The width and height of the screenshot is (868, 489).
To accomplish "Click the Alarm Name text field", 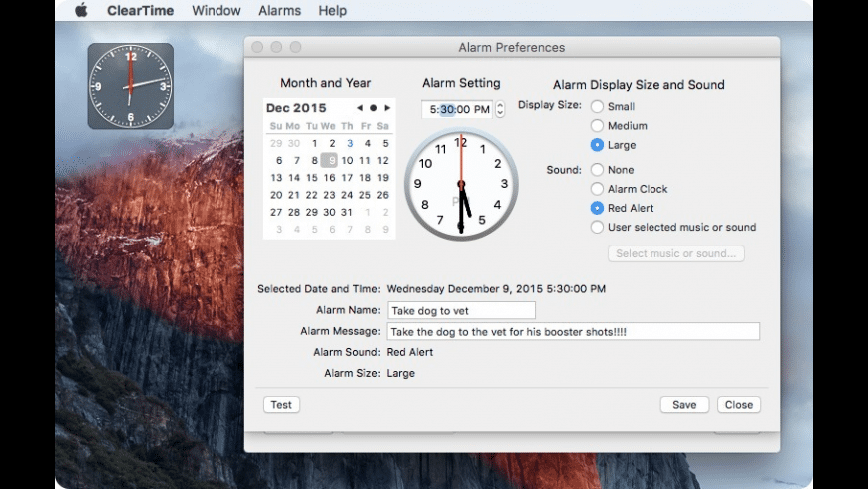I will (x=461, y=311).
